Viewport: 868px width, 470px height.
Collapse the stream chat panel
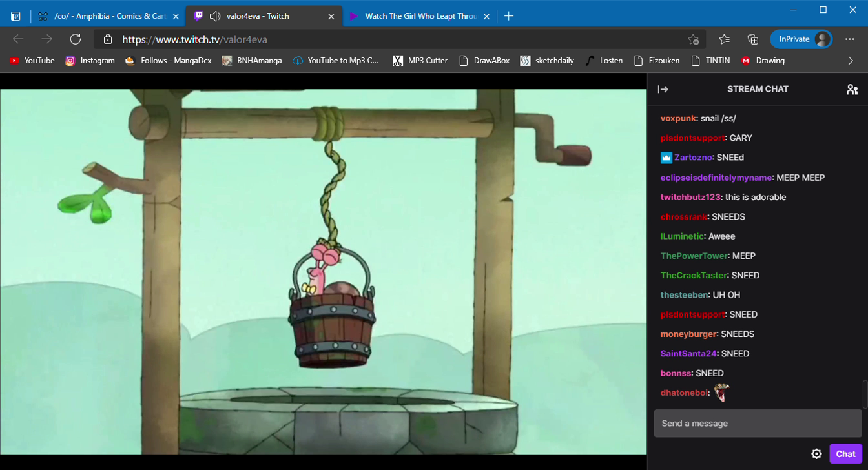pos(663,89)
